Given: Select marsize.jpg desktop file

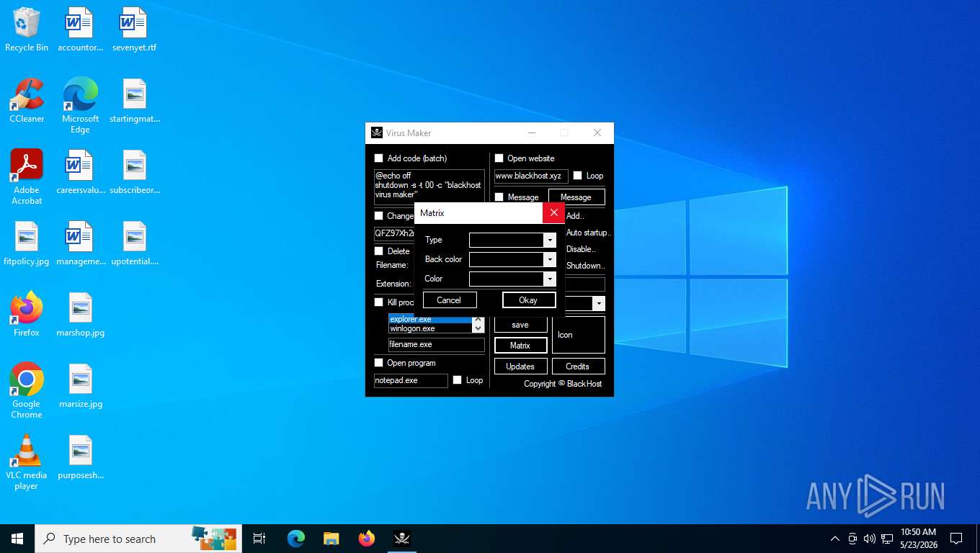Looking at the screenshot, I should point(80,386).
